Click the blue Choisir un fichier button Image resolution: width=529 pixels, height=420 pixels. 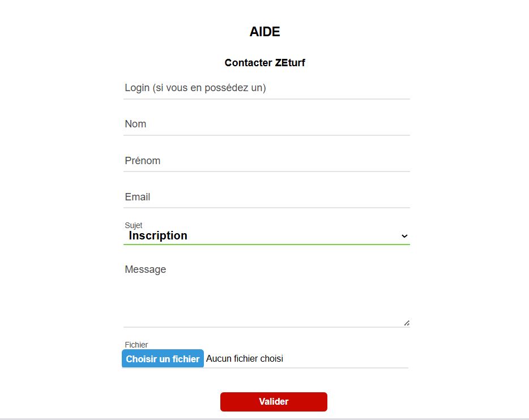(163, 359)
